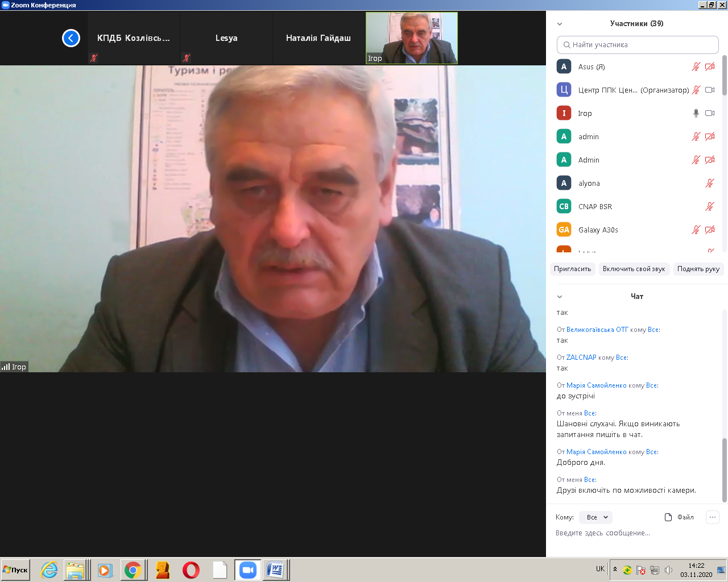The width and height of the screenshot is (728, 582).
Task: Click the muted microphone icon for Asus (Я)
Action: (x=696, y=66)
